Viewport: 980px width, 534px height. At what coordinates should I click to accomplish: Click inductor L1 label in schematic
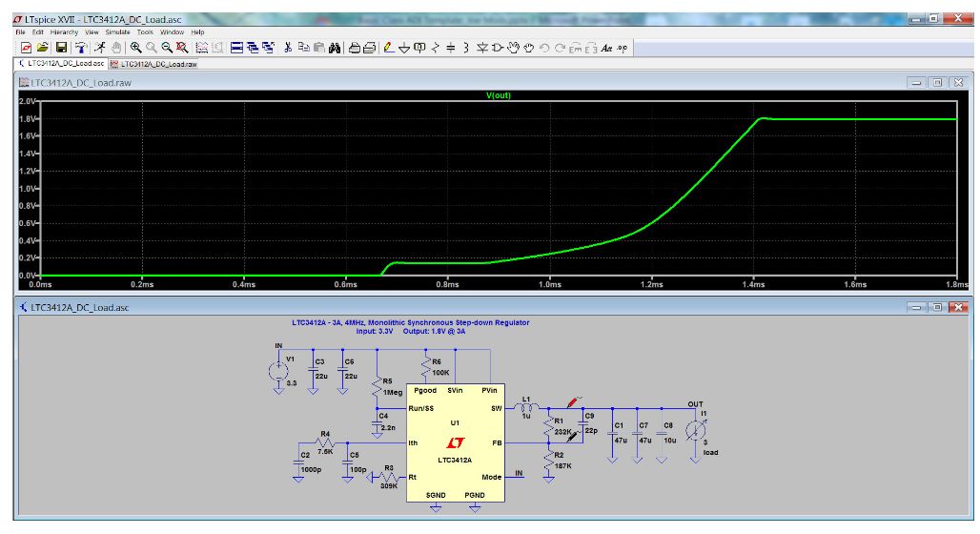[525, 399]
